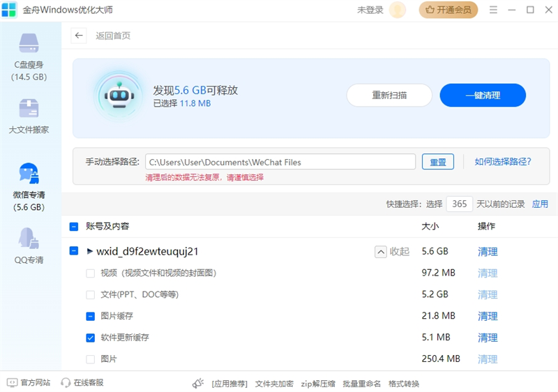Uncheck the 软件更新缓存 checkbox

tap(91, 338)
